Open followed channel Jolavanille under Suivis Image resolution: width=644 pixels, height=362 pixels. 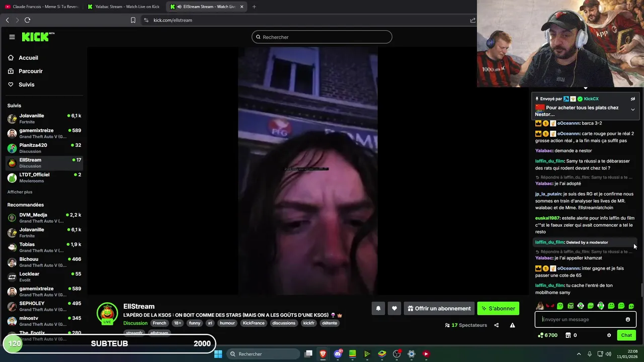point(44,119)
